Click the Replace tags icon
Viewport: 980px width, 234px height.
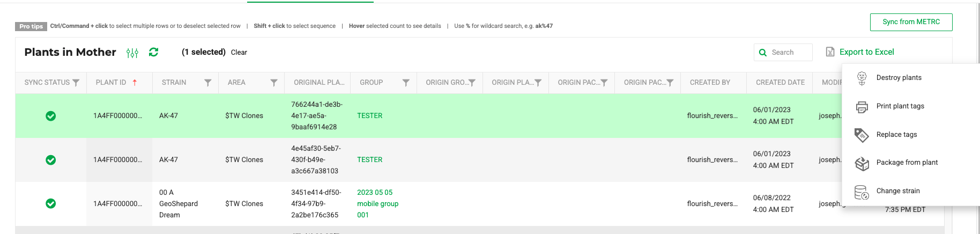point(862,135)
